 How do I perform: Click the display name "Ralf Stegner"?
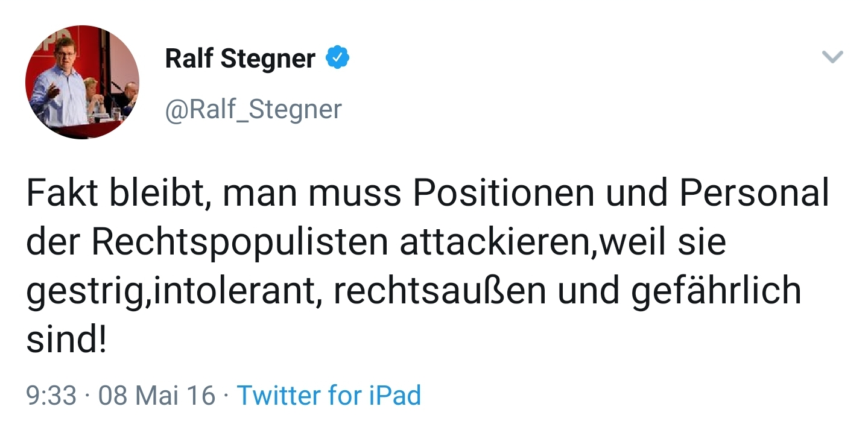239,59
